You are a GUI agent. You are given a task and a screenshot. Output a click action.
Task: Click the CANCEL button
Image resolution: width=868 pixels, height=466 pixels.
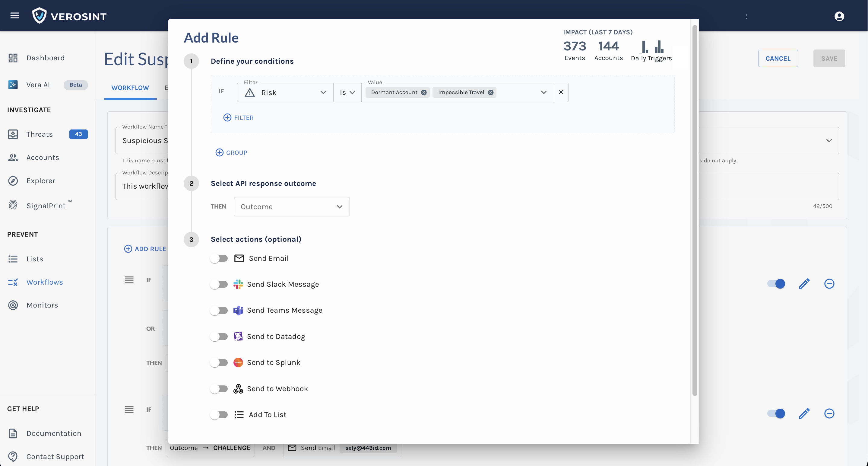tap(778, 58)
